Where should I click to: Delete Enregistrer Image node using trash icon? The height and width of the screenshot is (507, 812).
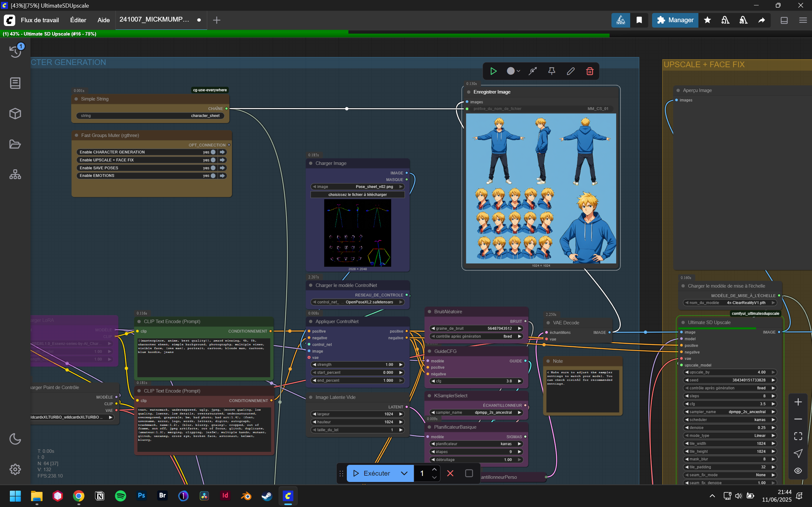click(590, 71)
